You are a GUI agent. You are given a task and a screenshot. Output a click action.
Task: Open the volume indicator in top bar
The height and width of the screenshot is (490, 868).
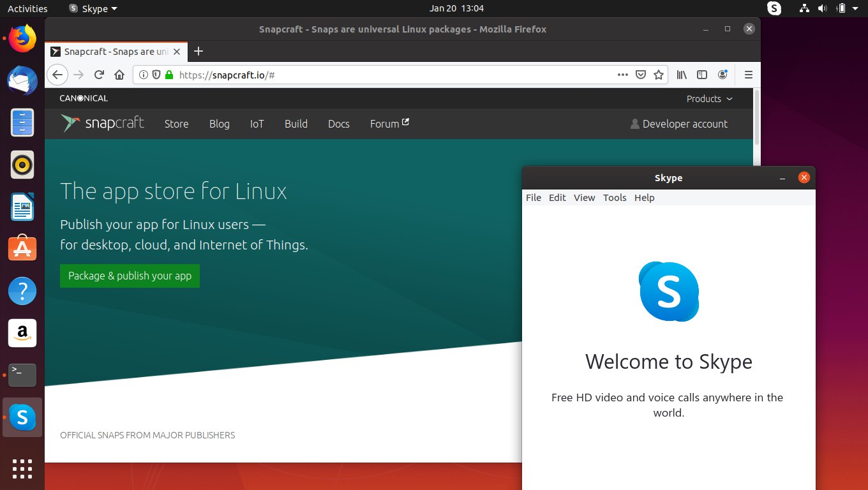(822, 8)
